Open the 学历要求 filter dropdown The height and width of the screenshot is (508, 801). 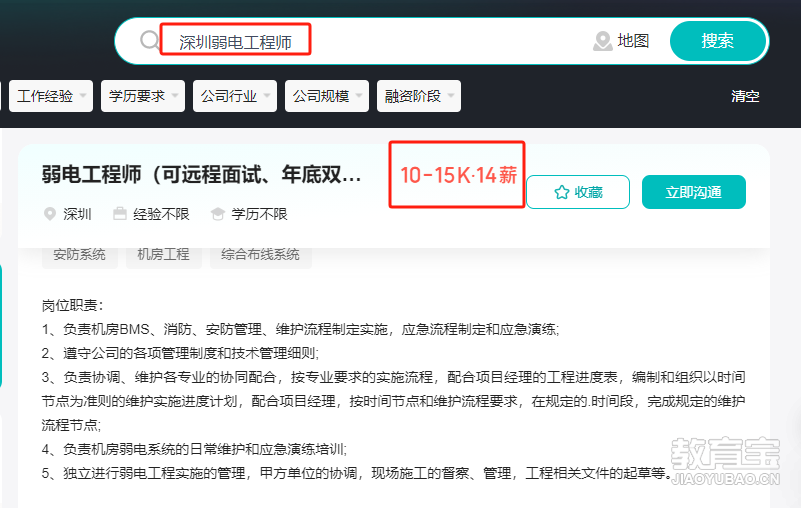pyautogui.click(x=143, y=96)
